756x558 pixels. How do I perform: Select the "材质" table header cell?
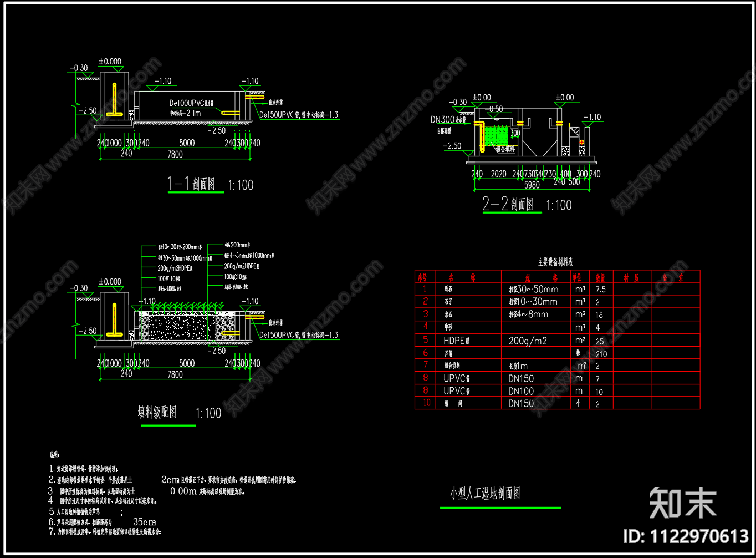(631, 277)
